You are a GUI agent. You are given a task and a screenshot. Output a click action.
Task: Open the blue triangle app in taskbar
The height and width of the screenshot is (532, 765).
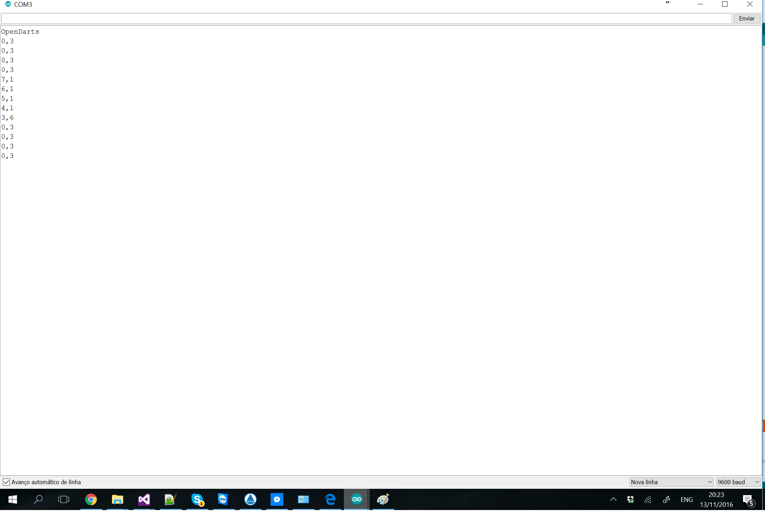tap(250, 499)
